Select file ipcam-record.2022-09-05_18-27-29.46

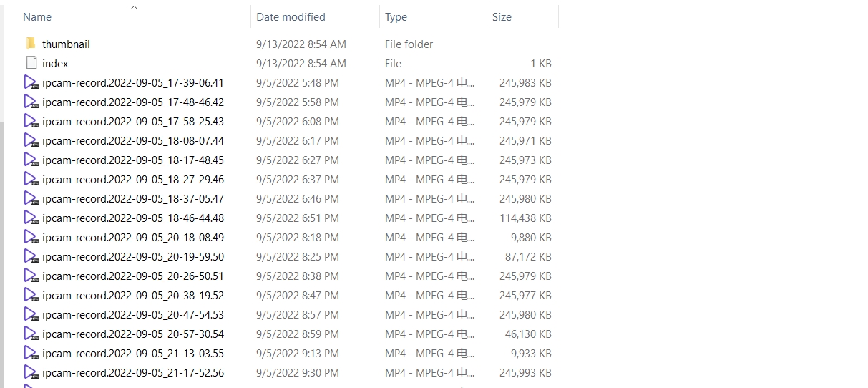point(132,179)
